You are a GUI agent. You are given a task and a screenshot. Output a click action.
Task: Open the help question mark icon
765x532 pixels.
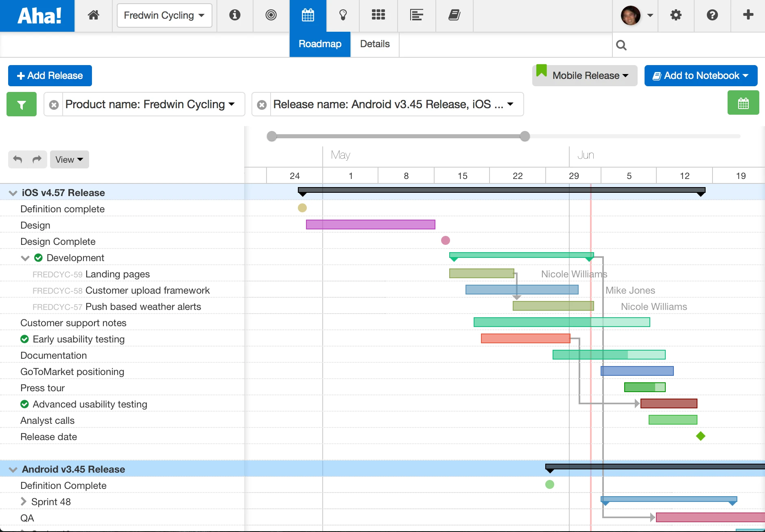click(x=712, y=15)
